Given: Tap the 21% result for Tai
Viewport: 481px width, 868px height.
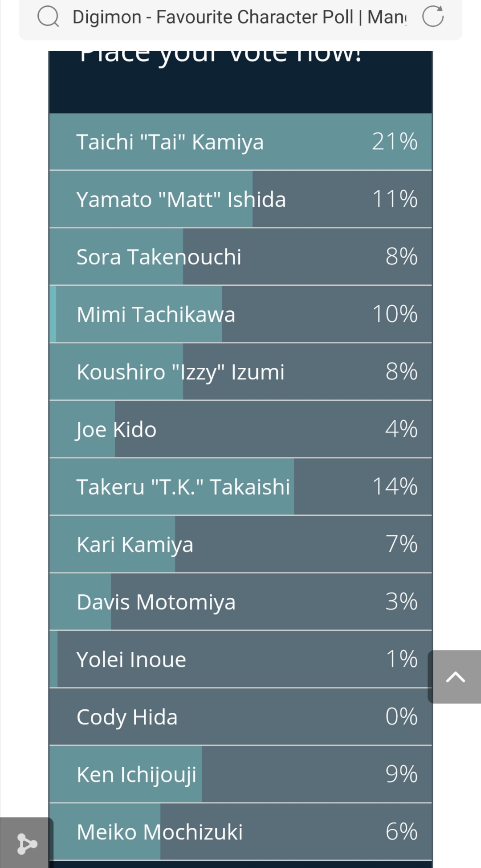Looking at the screenshot, I should pyautogui.click(x=395, y=142).
